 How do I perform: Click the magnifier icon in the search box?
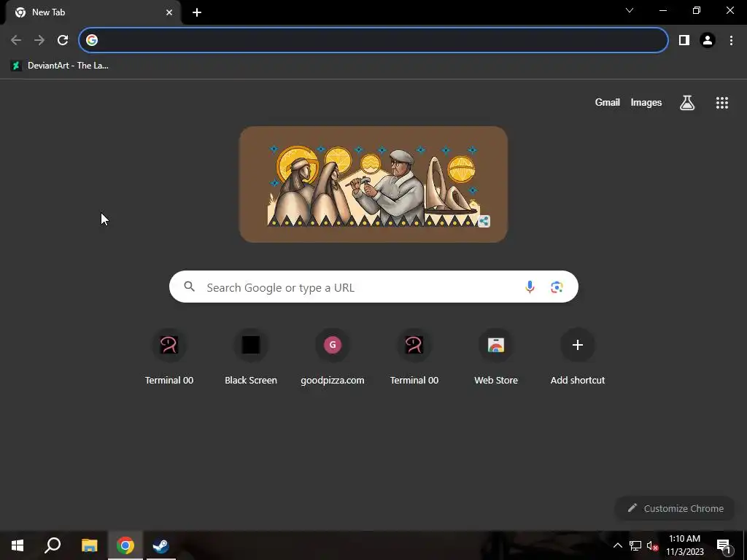190,286
